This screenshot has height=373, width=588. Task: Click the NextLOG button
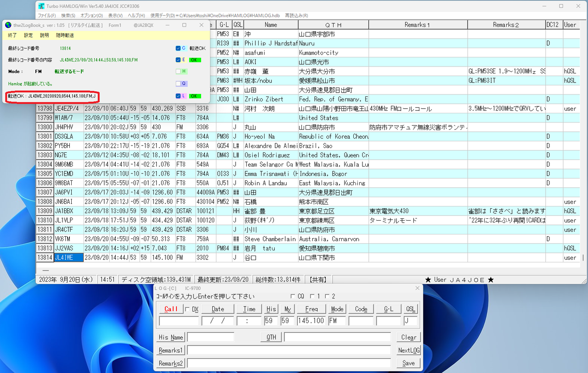[x=408, y=351]
